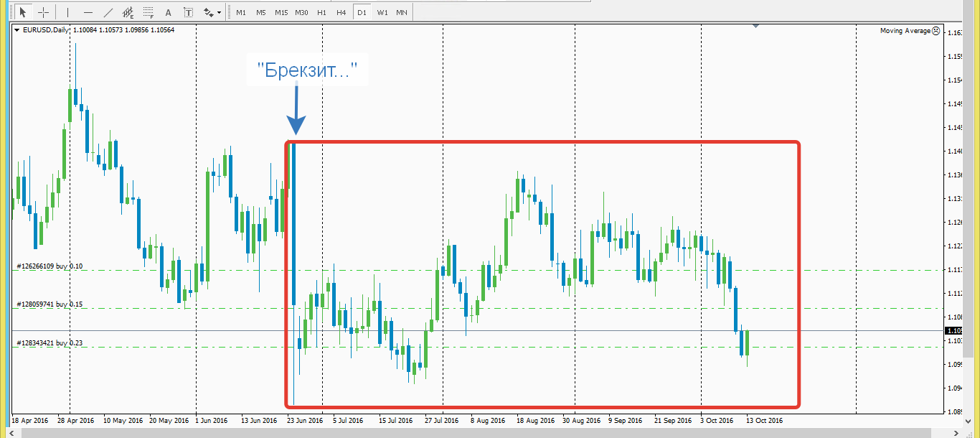This screenshot has width=980, height=438.
Task: Select order #128059741 buy 0.15 label
Action: pyautogui.click(x=50, y=304)
